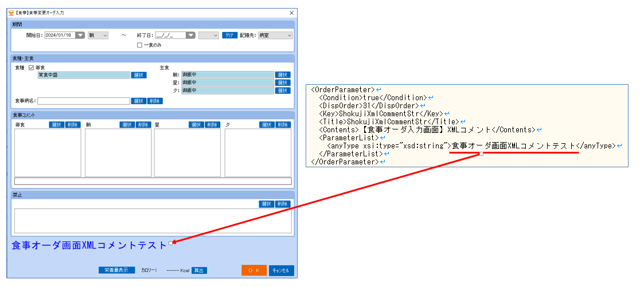The image size is (644, 287).
Task: Click 削除 in the 禁止 section
Action: tap(283, 204)
